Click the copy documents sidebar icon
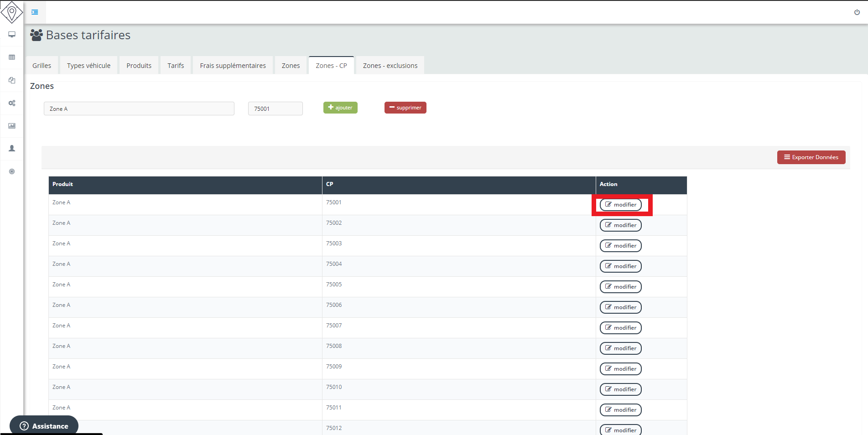Screen dimensions: 868x435 (12, 80)
